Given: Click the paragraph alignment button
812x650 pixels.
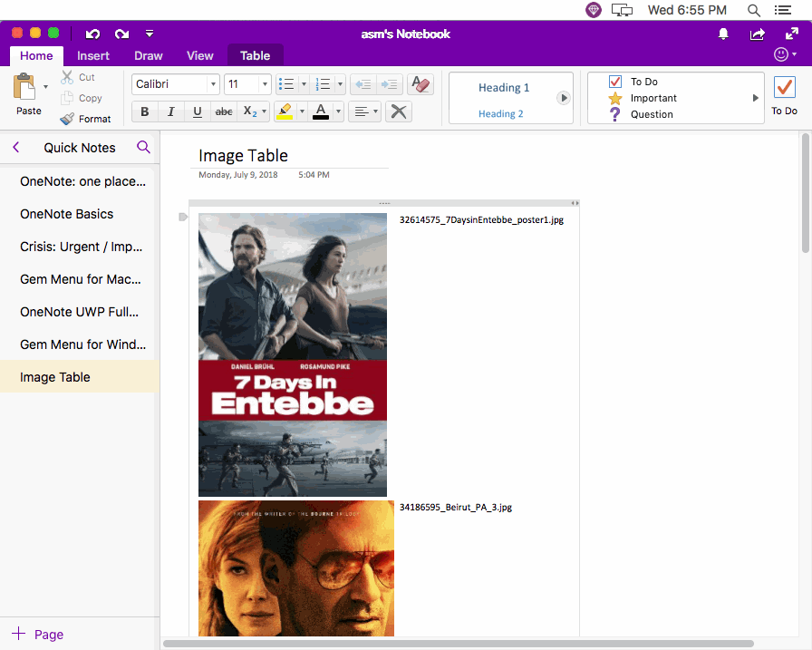Looking at the screenshot, I should [361, 112].
